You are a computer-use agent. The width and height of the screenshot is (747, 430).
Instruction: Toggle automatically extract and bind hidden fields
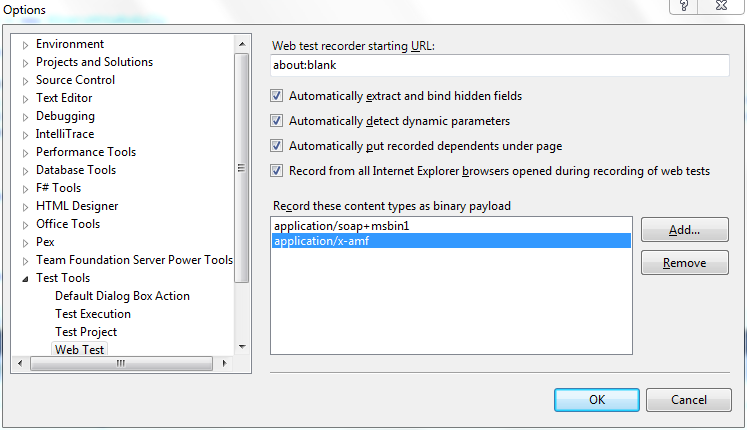coord(276,96)
